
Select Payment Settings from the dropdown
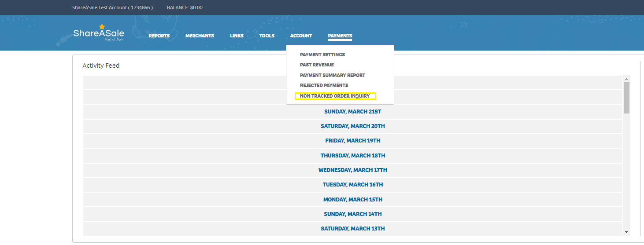[322, 55]
